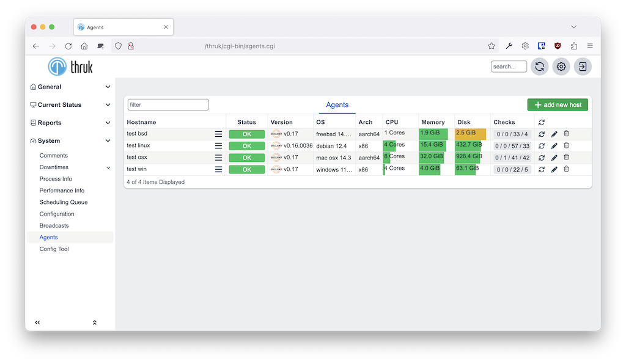Edit the test linux agent

tap(554, 146)
